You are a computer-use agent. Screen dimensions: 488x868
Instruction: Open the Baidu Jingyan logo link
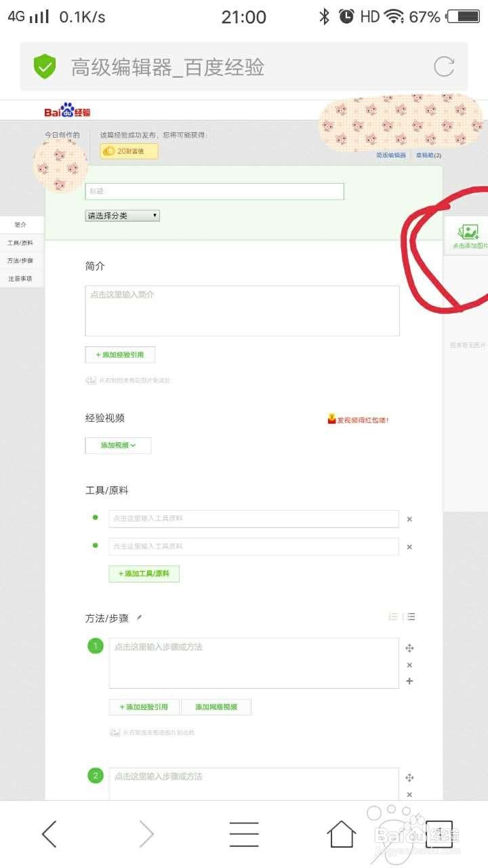point(68,111)
